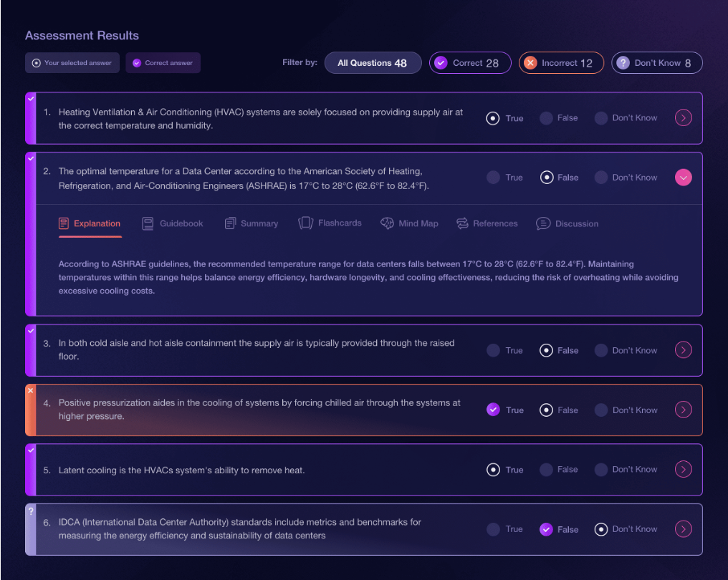Select Don't Know for question 1 about HVAC
This screenshot has height=580, width=728.
[x=601, y=118]
